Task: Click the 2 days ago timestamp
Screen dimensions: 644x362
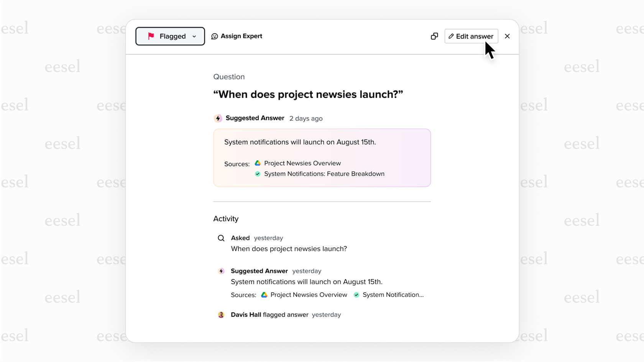Action: 306,118
